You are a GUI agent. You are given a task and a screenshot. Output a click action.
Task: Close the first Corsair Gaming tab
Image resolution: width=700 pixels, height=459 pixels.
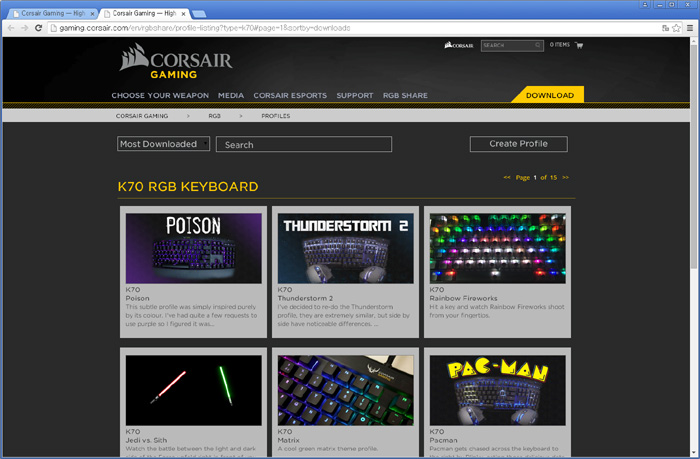coord(92,14)
